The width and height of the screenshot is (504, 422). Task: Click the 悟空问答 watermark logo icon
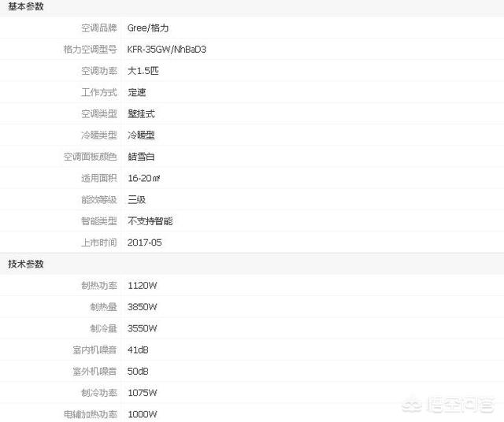[x=412, y=405]
